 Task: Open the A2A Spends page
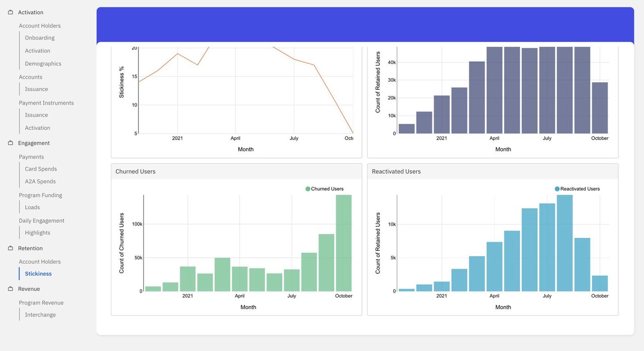(x=40, y=181)
